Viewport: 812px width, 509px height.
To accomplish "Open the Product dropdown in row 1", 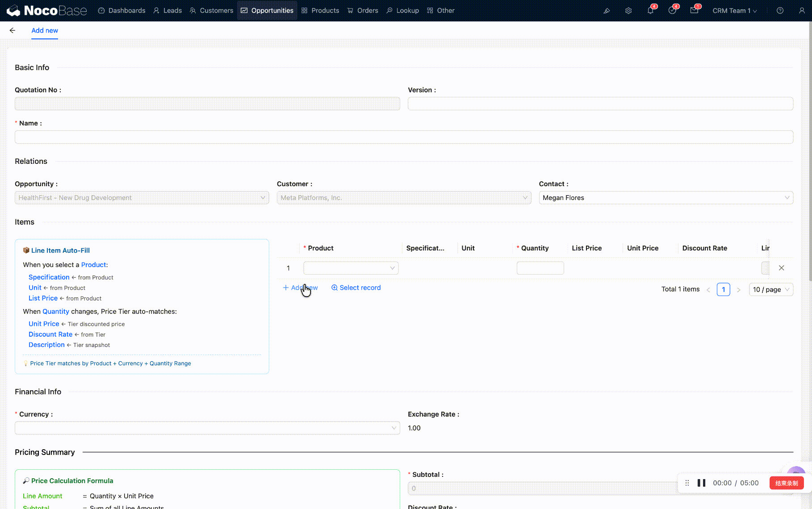I will pos(351,268).
